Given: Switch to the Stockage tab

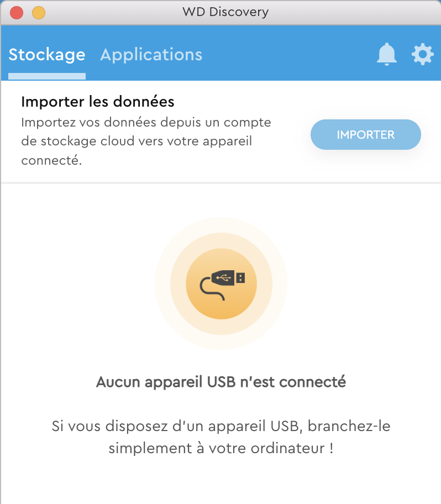Looking at the screenshot, I should tap(47, 55).
